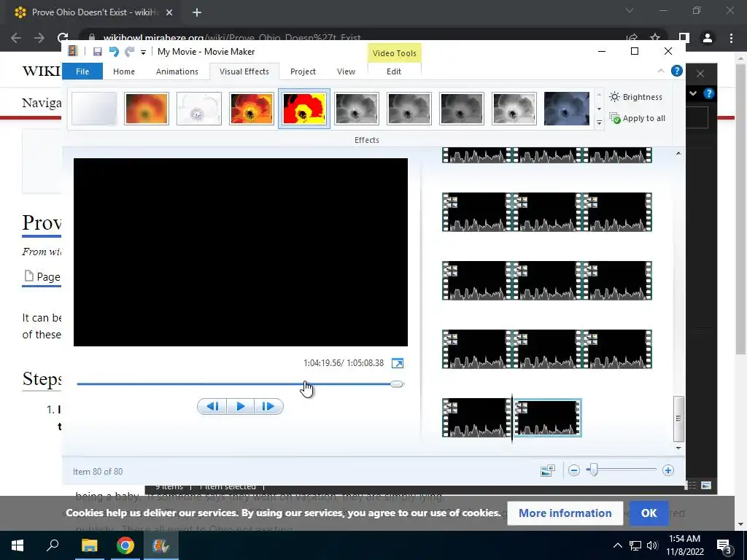The image size is (747, 560).
Task: Open the Movie Maker app icon menu
Action: (x=73, y=52)
